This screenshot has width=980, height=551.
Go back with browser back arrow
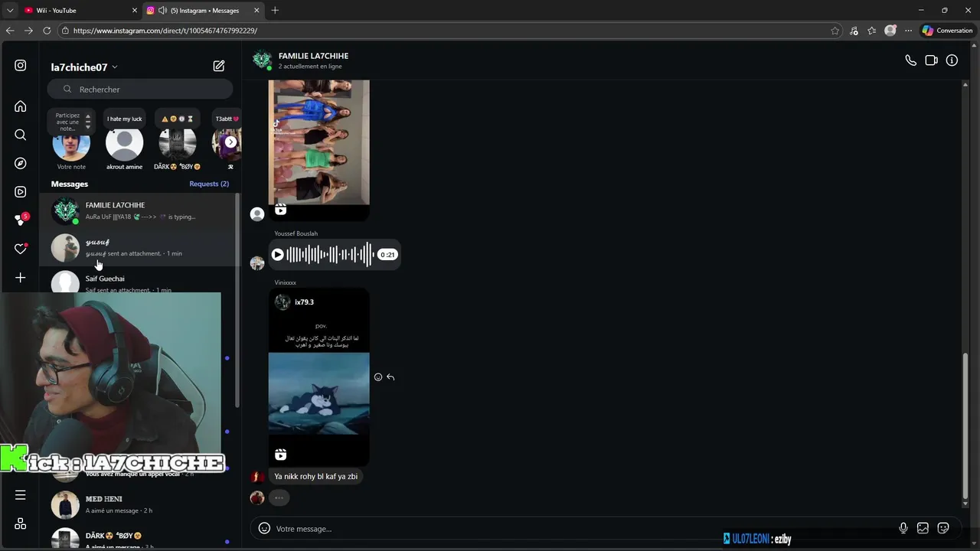10,31
